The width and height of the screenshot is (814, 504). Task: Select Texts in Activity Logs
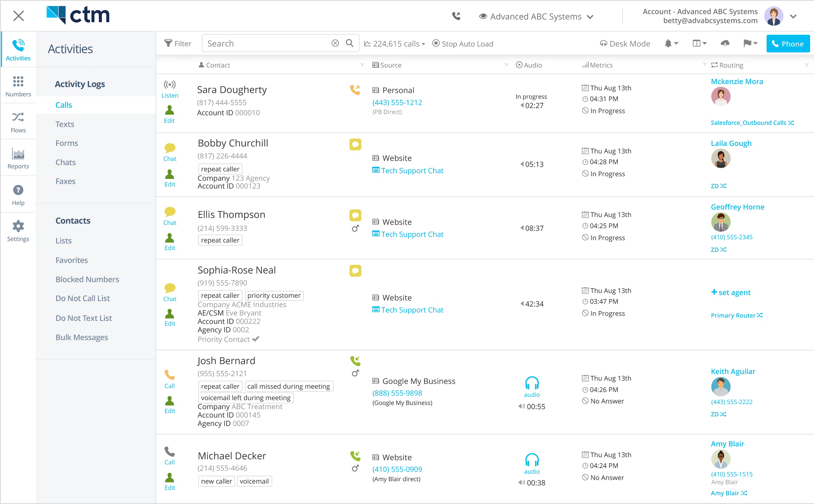click(65, 124)
